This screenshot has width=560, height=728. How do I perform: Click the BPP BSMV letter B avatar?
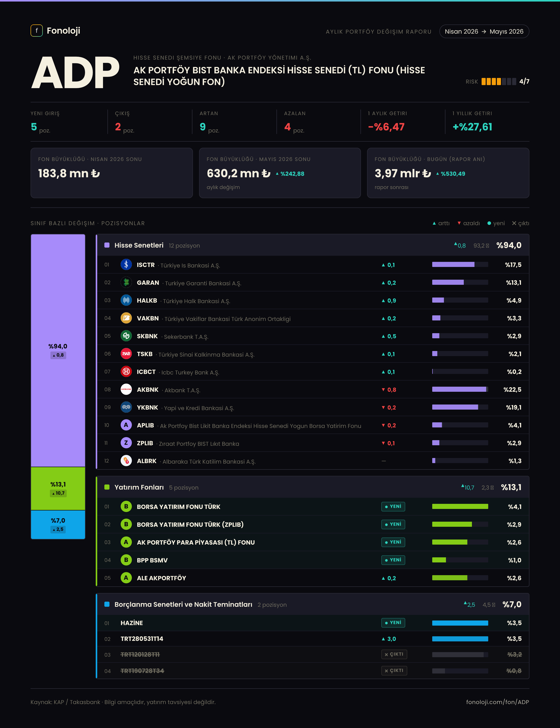126,560
